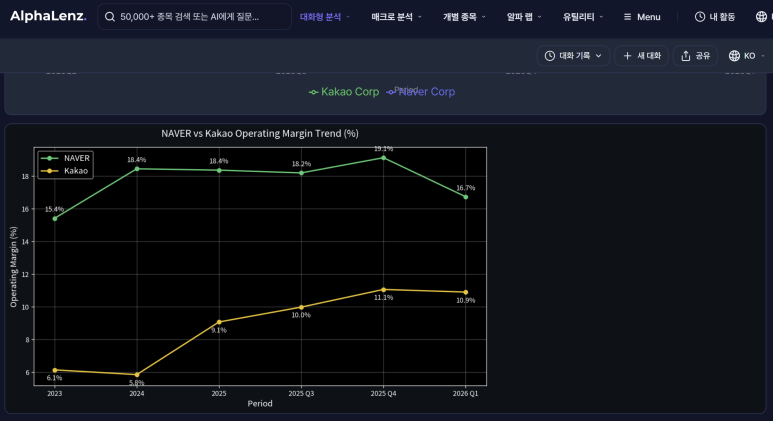Click the Kakao 9.1% data point

click(219, 322)
